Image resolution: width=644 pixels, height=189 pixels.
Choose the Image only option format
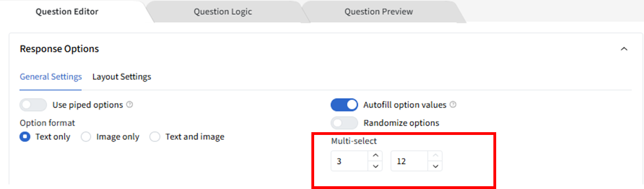point(86,137)
